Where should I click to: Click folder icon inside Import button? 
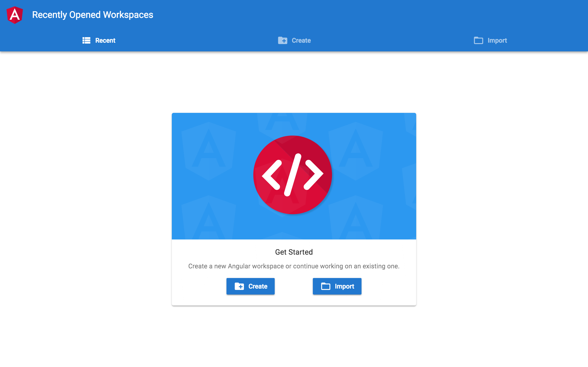pos(326,286)
